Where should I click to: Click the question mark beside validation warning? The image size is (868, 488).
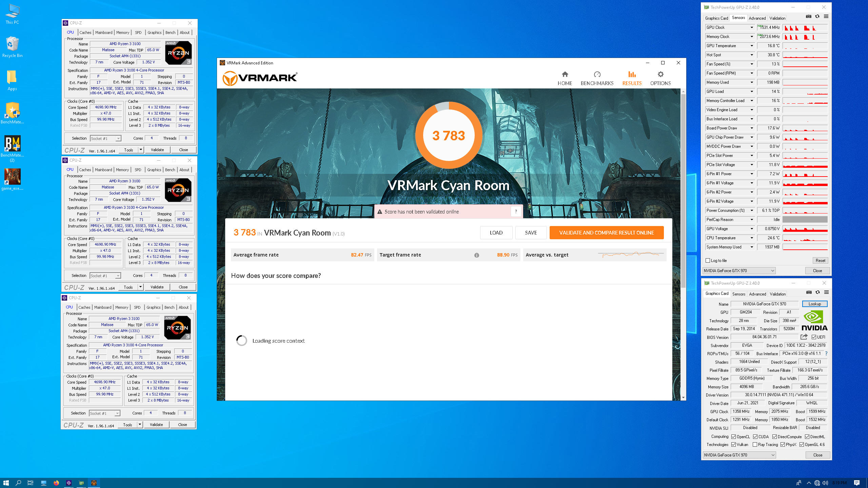pos(516,211)
